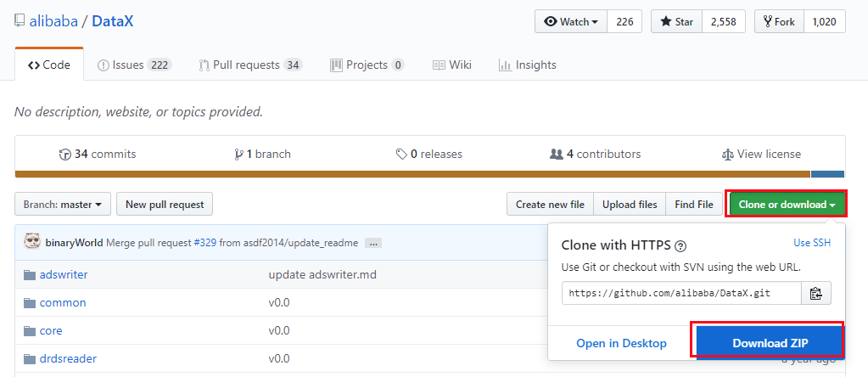This screenshot has width=868, height=377.
Task: Toggle the Clone or download dropdown
Action: pyautogui.click(x=787, y=205)
